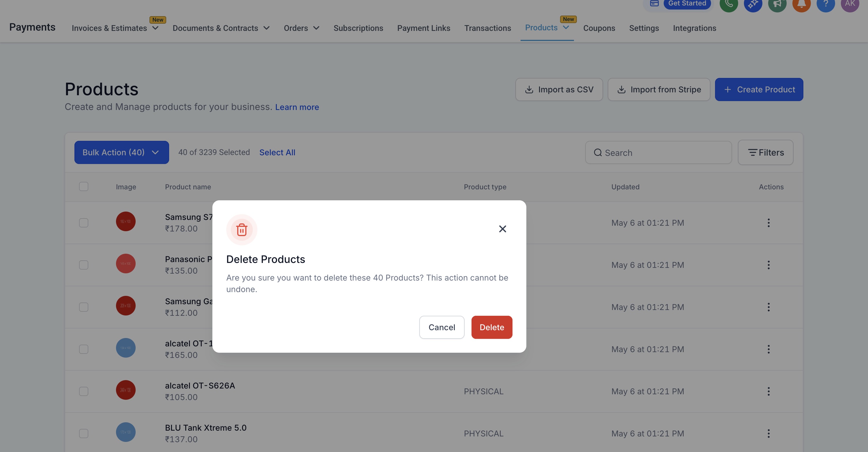The width and height of the screenshot is (868, 452).
Task: Expand the Bulk Action (40) dropdown
Action: click(x=121, y=152)
